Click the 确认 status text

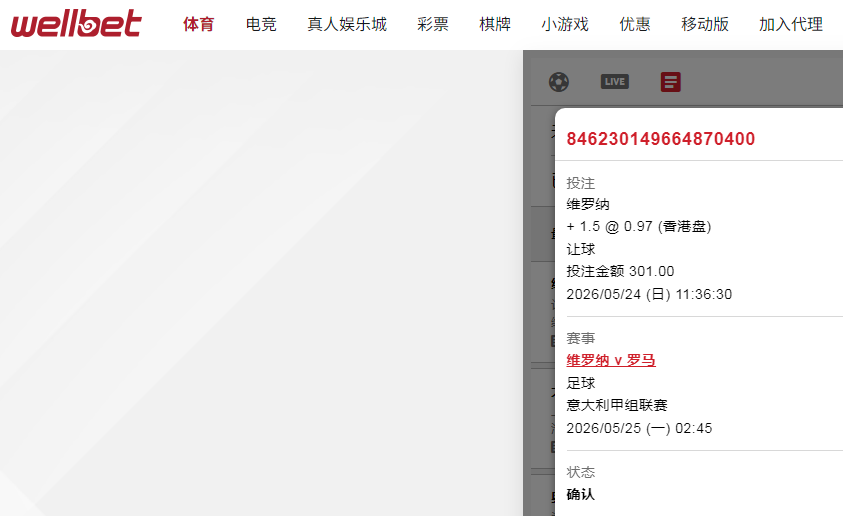(581, 494)
